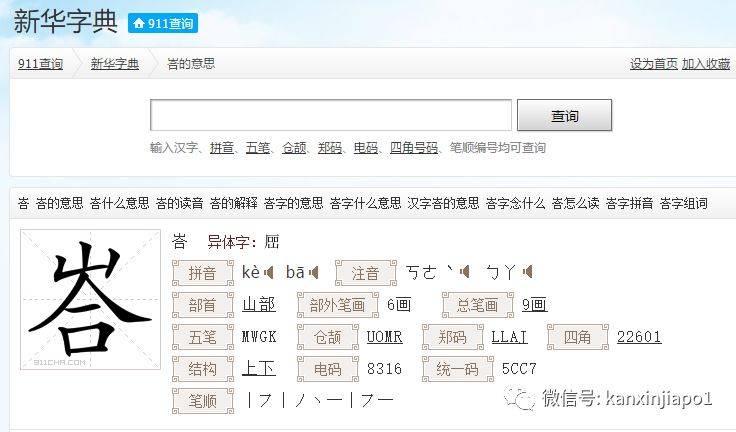Click 加入收藏 link at top right
Viewport: 736px width, 432px height.
[x=706, y=64]
